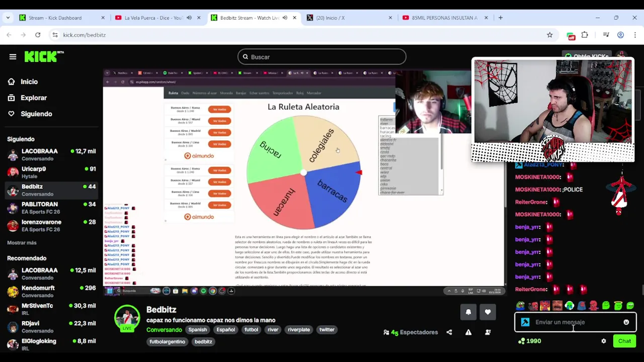Image resolution: width=644 pixels, height=362 pixels.
Task: Switch to Stream - Kick Dashboard tab
Action: coord(61,18)
